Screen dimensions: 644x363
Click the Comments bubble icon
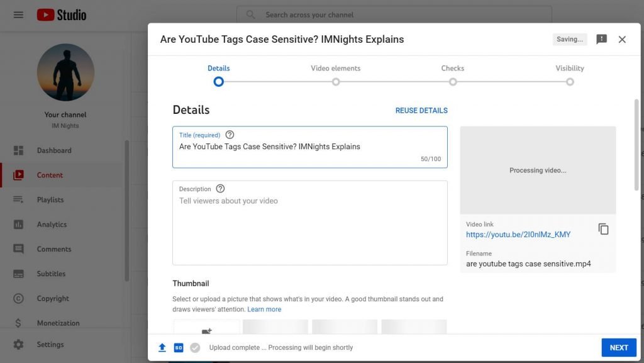(18, 249)
